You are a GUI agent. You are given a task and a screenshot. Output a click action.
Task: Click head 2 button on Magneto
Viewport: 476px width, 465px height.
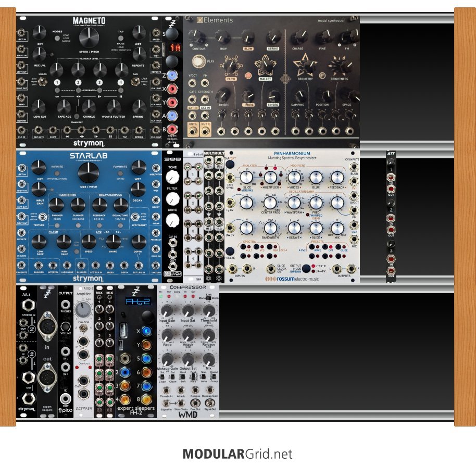click(x=78, y=82)
